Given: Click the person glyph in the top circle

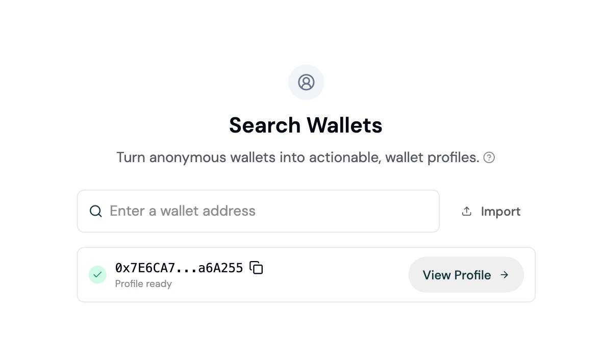Looking at the screenshot, I should 306,82.
